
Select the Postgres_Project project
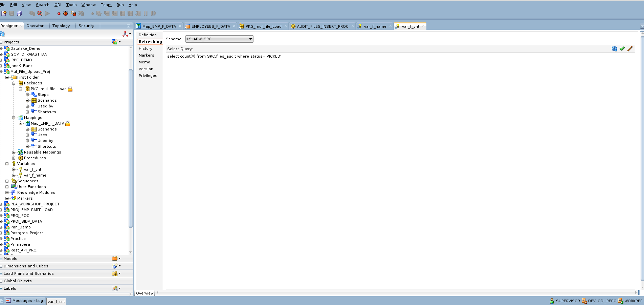(27, 233)
